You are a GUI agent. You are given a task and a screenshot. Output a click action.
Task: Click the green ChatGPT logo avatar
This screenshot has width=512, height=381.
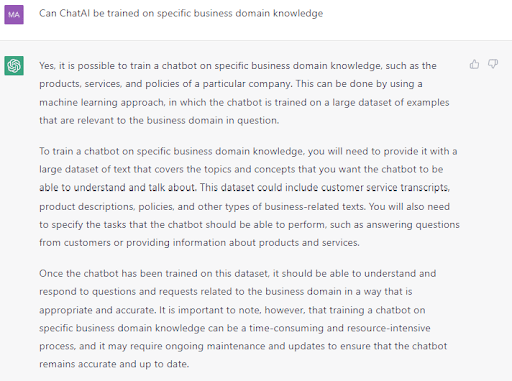[14, 66]
